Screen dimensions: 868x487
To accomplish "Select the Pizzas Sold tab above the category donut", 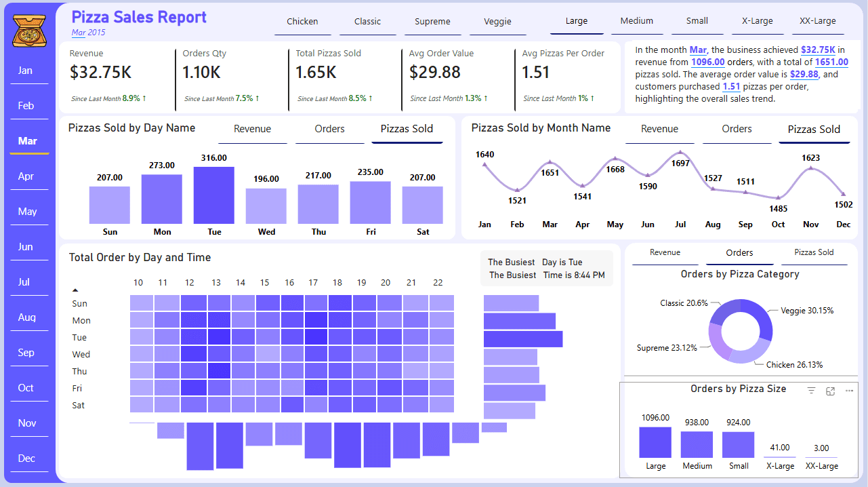I will [814, 252].
